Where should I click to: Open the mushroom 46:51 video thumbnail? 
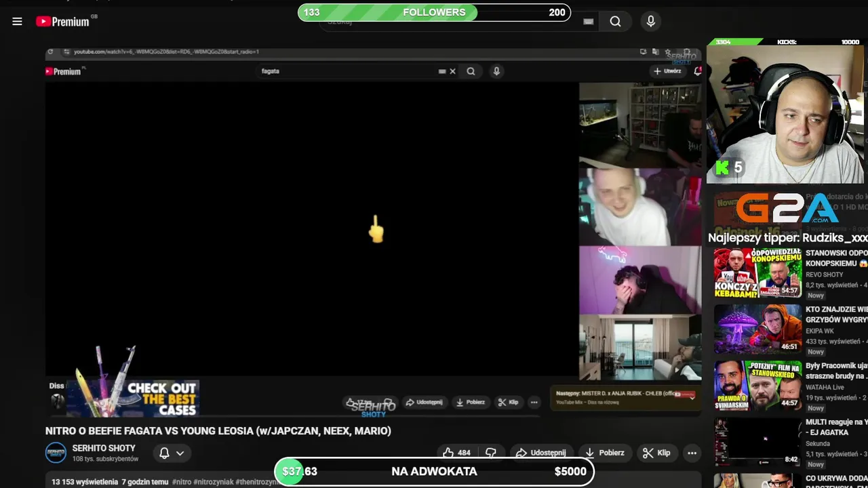(757, 329)
